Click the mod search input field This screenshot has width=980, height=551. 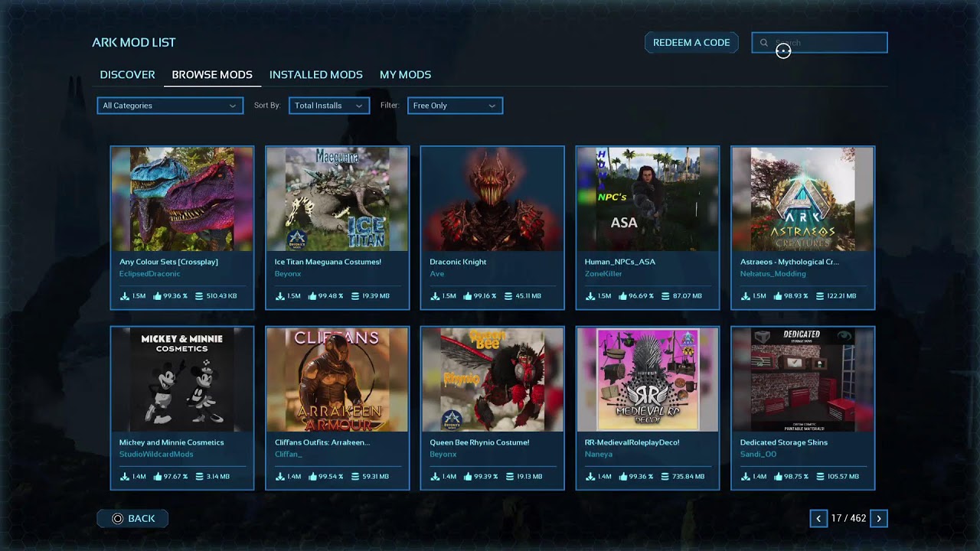coord(820,43)
